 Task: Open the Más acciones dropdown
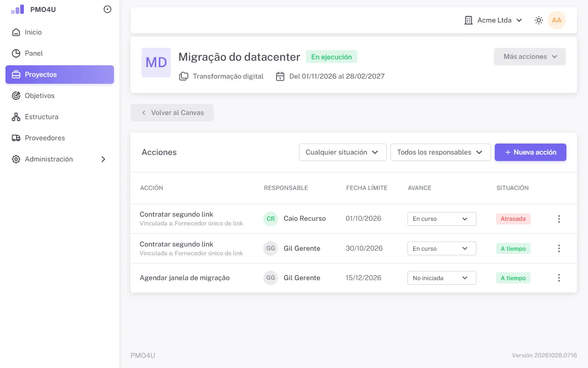[530, 57]
